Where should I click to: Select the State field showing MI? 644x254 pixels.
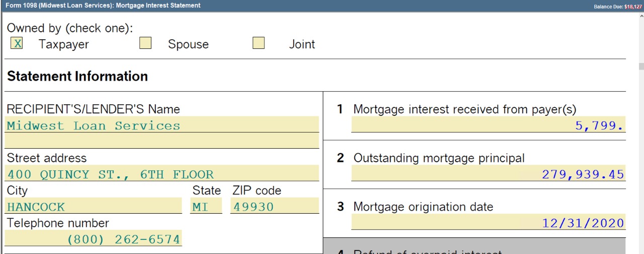click(x=206, y=207)
